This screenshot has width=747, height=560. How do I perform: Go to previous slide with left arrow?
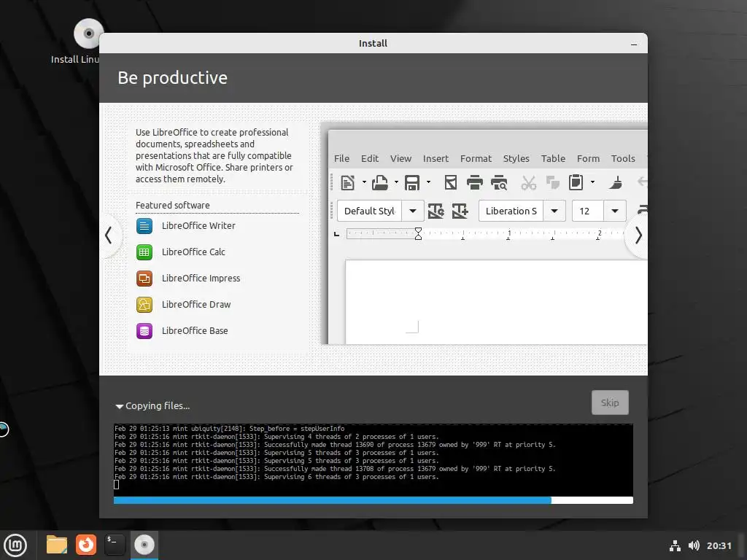(x=109, y=235)
